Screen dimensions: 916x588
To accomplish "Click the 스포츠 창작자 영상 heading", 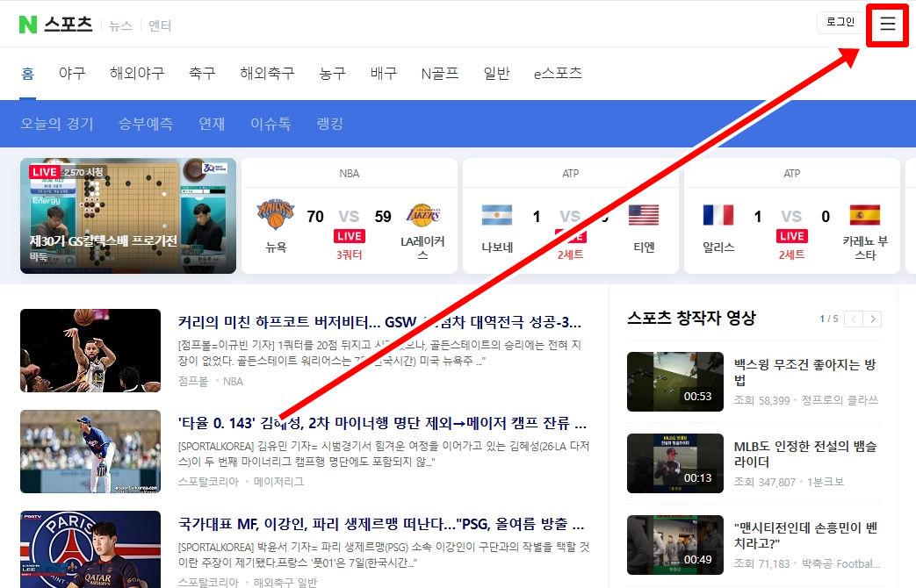I will [x=692, y=319].
